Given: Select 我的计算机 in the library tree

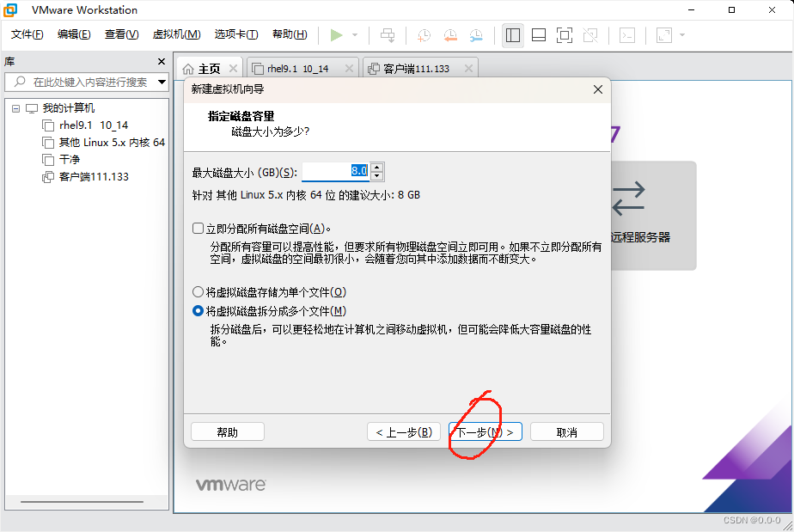Looking at the screenshot, I should 69,108.
